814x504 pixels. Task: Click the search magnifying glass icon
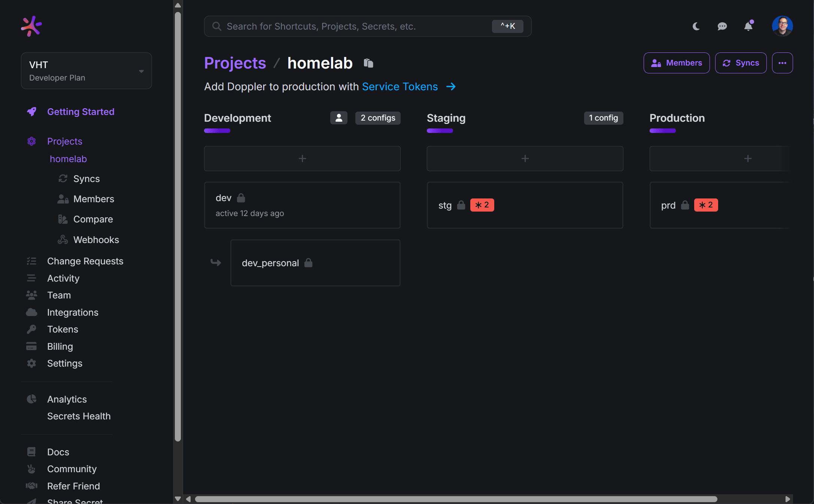click(216, 26)
